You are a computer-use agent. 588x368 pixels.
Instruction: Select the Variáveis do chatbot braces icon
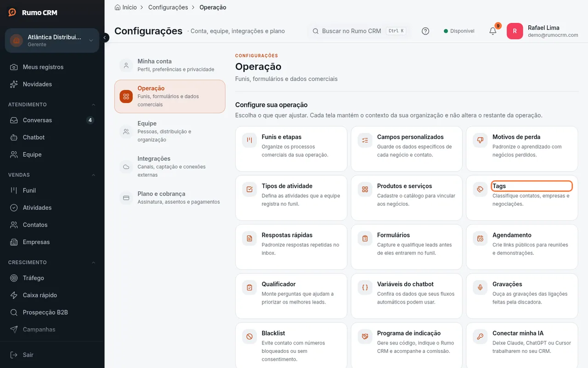[x=365, y=287]
